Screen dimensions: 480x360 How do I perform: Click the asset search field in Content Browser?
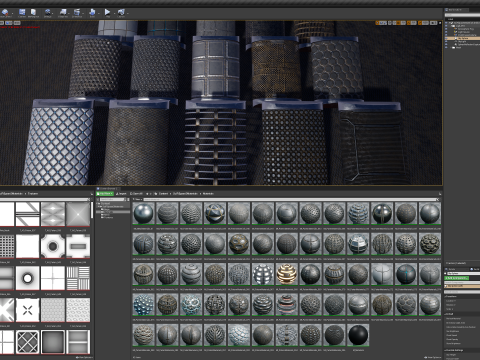(291, 199)
